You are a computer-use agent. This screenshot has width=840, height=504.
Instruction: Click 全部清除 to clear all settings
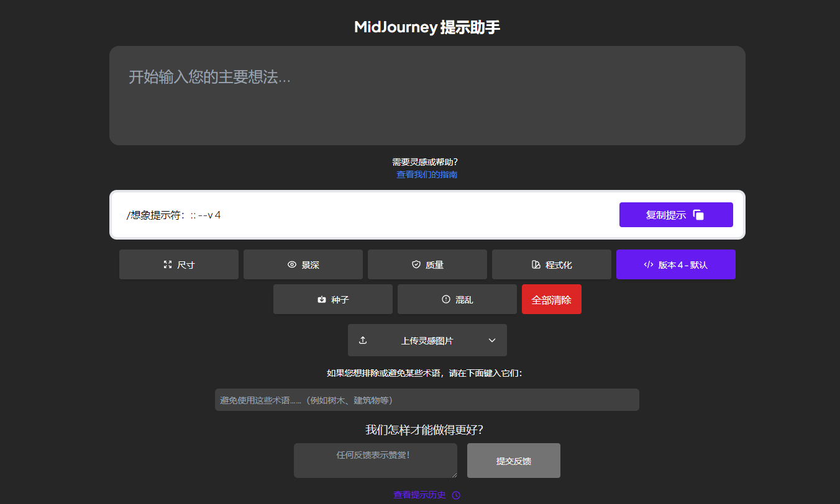[x=551, y=299]
